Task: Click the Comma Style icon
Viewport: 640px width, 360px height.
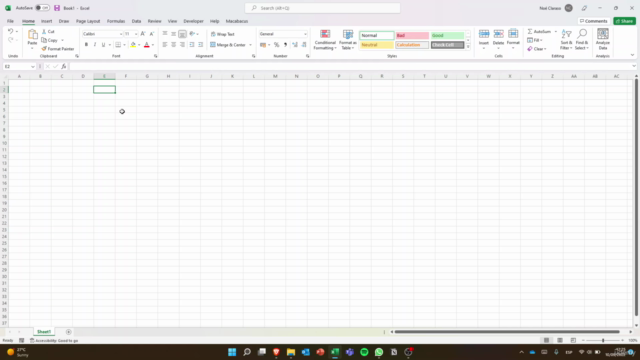Action: (x=285, y=45)
